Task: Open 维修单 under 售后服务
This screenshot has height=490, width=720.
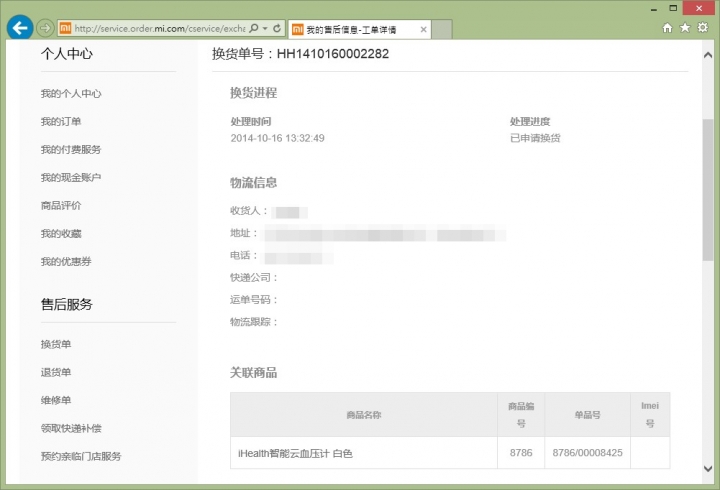Action: tap(56, 400)
